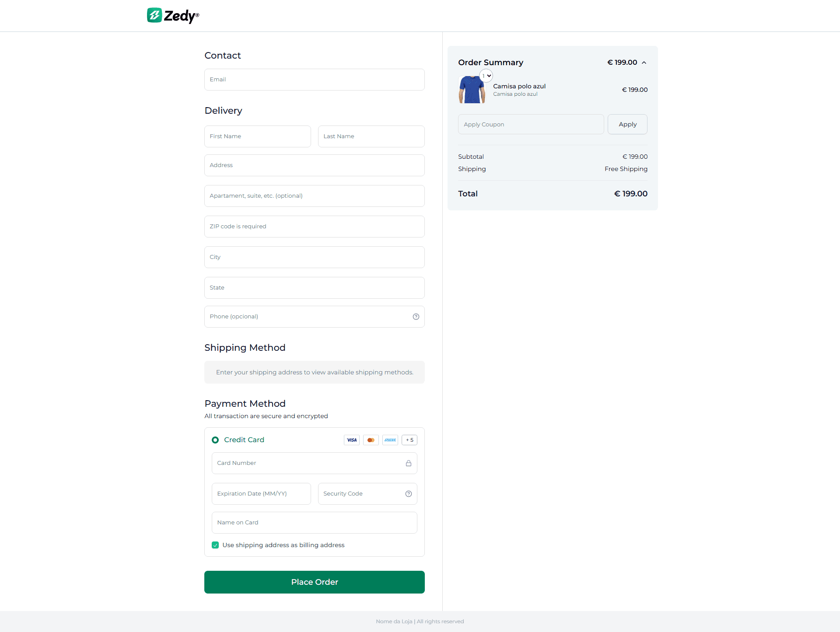Click the blue polo shirt thumbnail
This screenshot has height=632, width=840.
pos(472,90)
